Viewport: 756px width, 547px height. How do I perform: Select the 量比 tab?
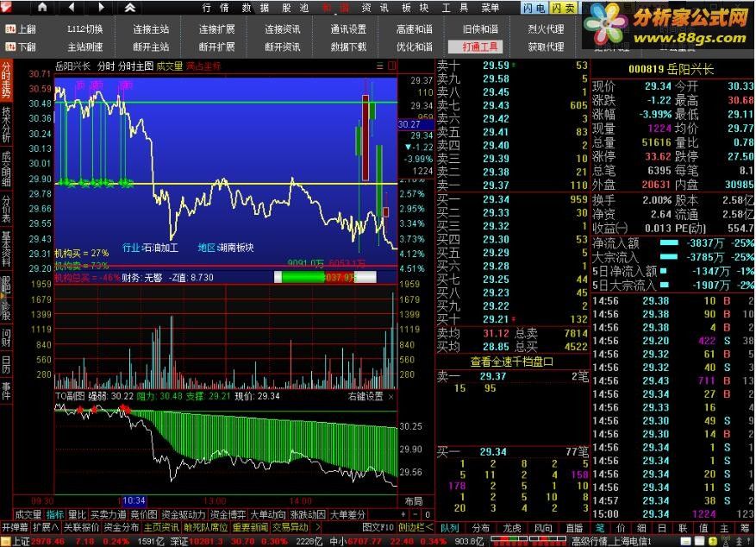click(x=77, y=515)
